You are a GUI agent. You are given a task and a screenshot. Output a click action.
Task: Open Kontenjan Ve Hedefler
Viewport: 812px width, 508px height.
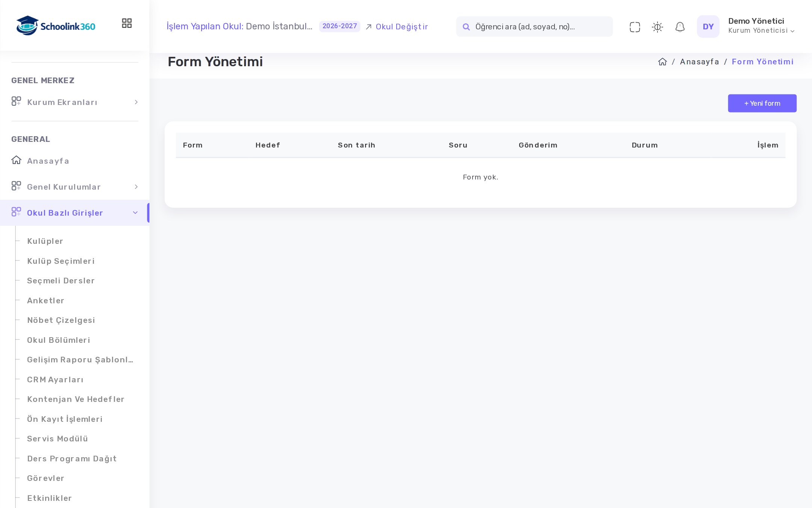pyautogui.click(x=76, y=399)
